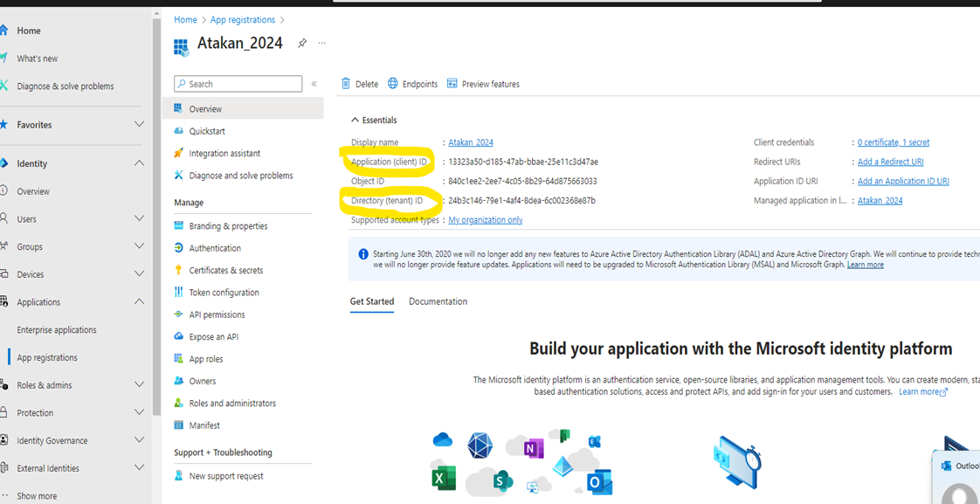
Task: Open Integration assistant rocket icon
Action: pyautogui.click(x=178, y=153)
